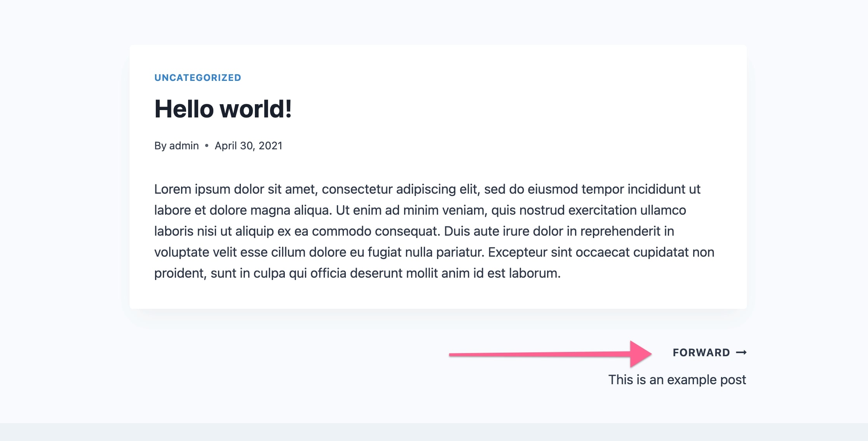
Task: Open the UNCATEGORIZED category link
Action: (x=197, y=77)
